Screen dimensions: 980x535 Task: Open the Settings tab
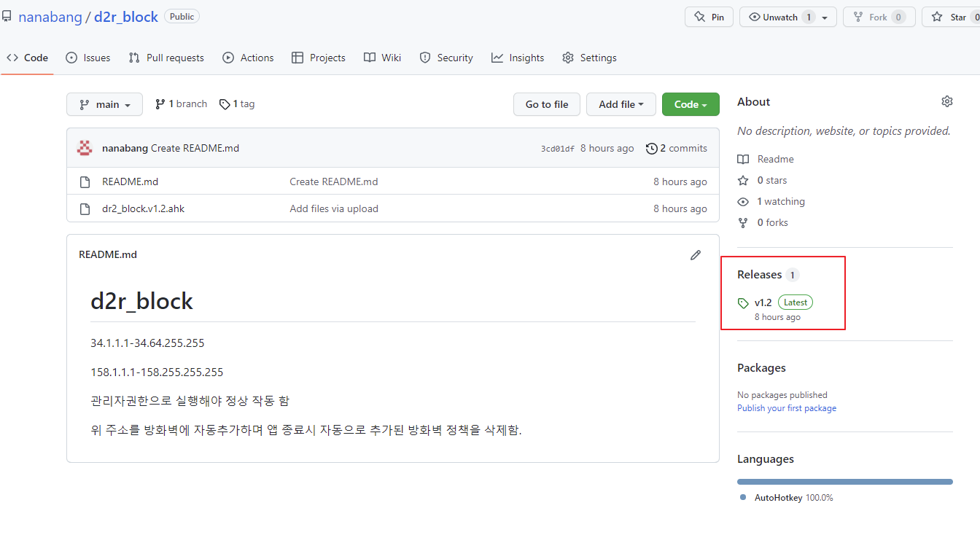point(589,58)
